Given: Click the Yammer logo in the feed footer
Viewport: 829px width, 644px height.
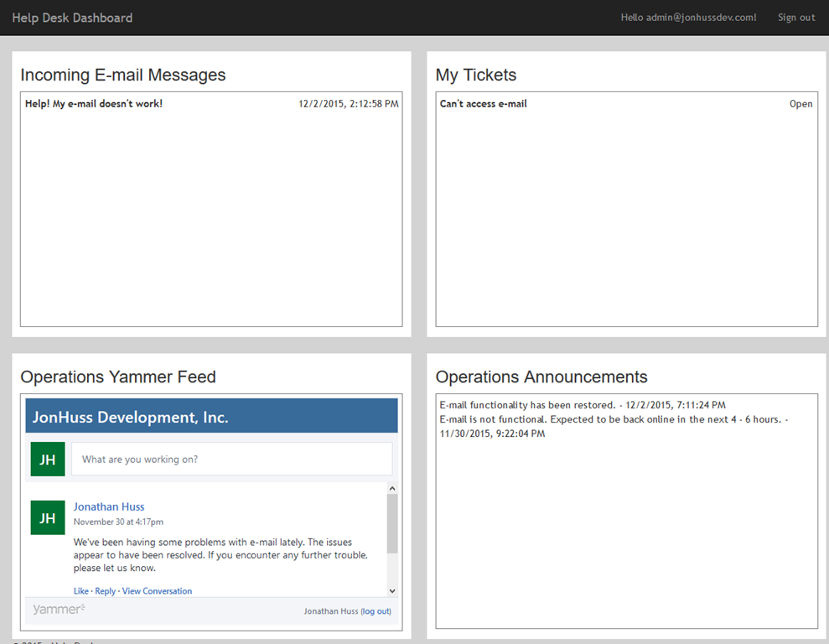Looking at the screenshot, I should click(59, 610).
